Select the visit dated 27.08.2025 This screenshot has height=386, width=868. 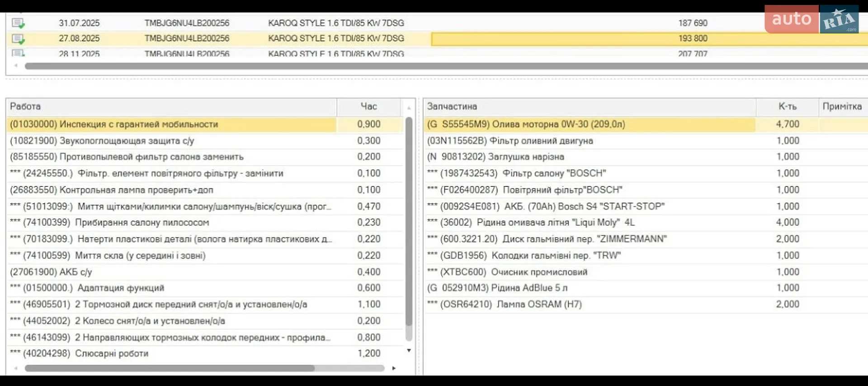(437, 38)
